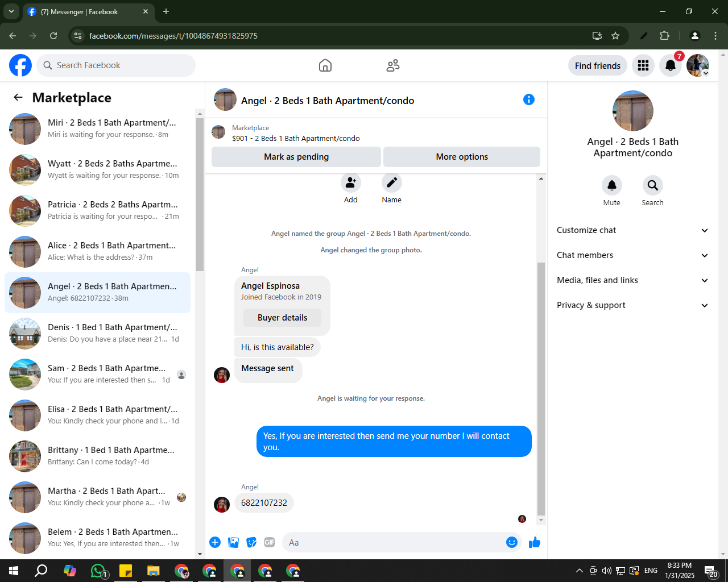This screenshot has width=728, height=582.
Task: Open the Belem conversation
Action: (x=97, y=538)
